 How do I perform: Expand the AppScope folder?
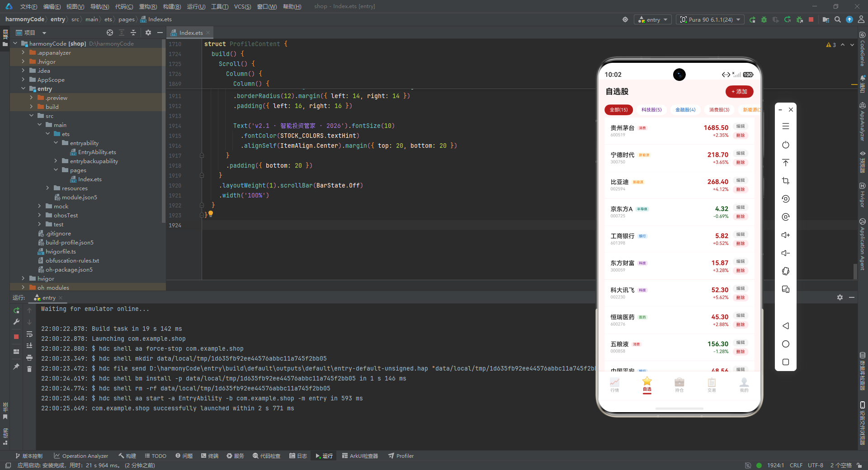click(23, 80)
